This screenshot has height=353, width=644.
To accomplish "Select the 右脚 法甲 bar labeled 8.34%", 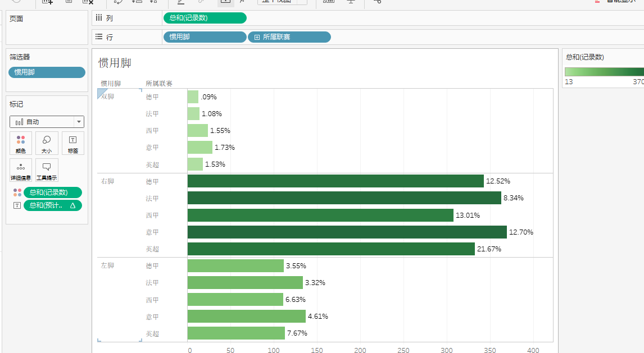I will tap(344, 198).
